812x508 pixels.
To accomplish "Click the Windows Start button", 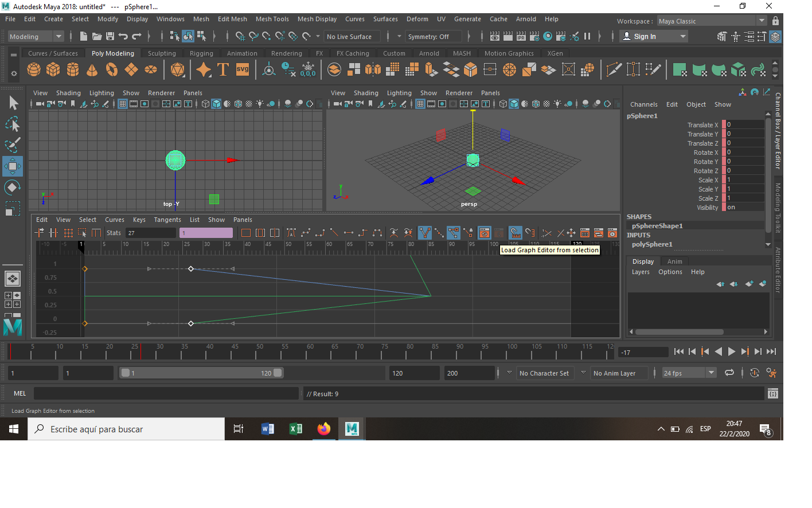I will click(x=14, y=429).
